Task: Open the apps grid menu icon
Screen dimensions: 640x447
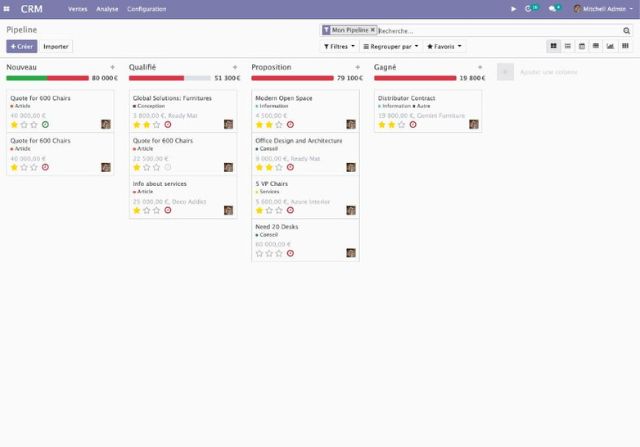Action: (x=7, y=9)
